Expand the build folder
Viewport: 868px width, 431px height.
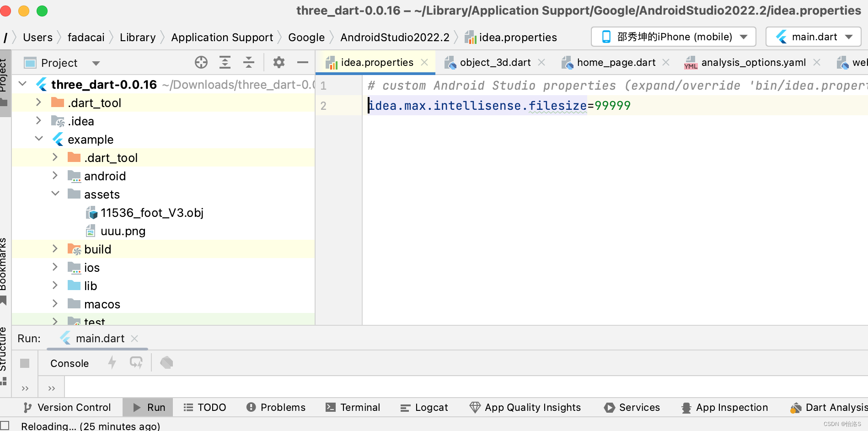point(55,249)
